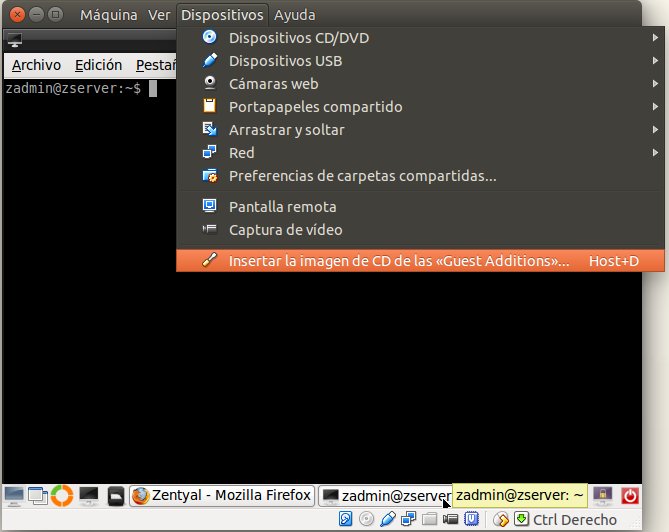Switch to zadmin@zserver terminal taskbar button

(385, 496)
